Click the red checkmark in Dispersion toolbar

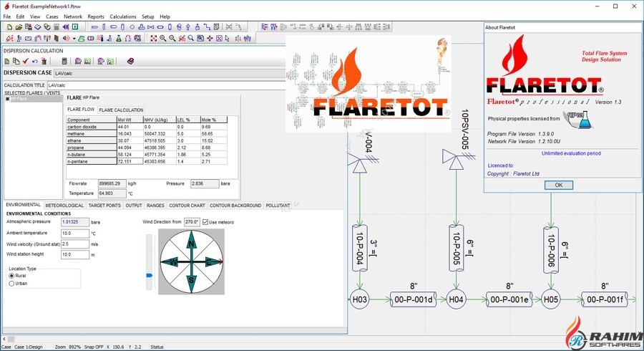click(26, 61)
